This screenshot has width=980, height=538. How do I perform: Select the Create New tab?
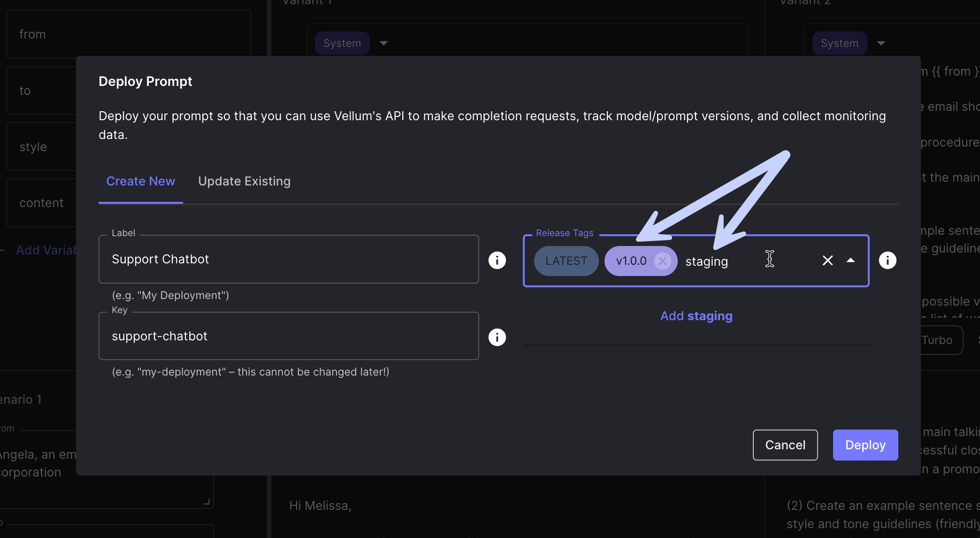[140, 180]
